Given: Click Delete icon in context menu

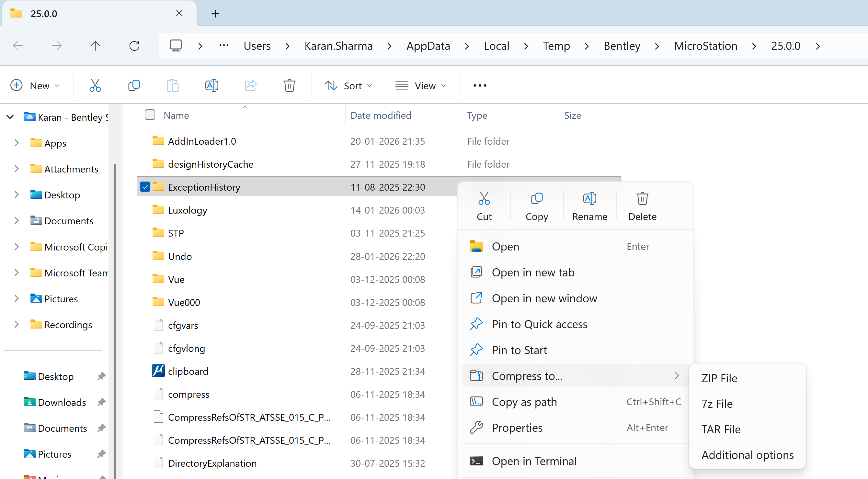Looking at the screenshot, I should [x=642, y=206].
